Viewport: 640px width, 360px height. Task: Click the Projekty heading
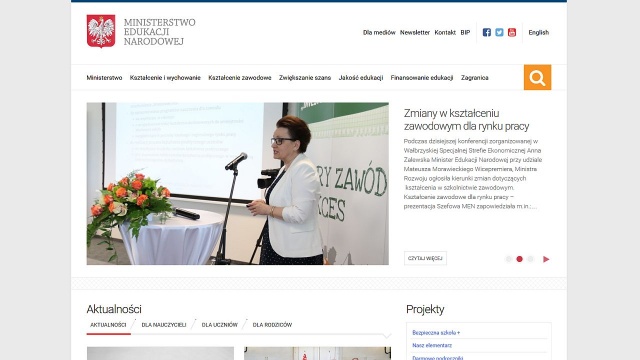[425, 309]
